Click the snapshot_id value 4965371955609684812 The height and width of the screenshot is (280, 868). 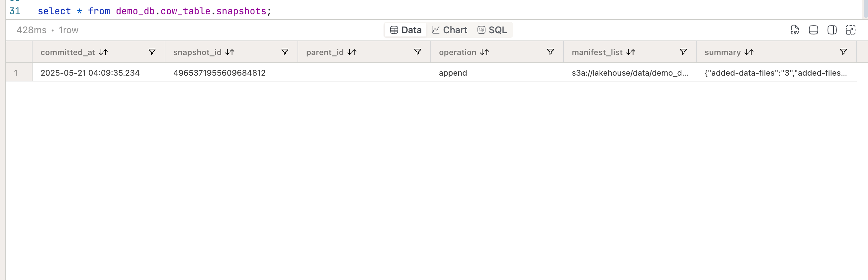tap(219, 73)
